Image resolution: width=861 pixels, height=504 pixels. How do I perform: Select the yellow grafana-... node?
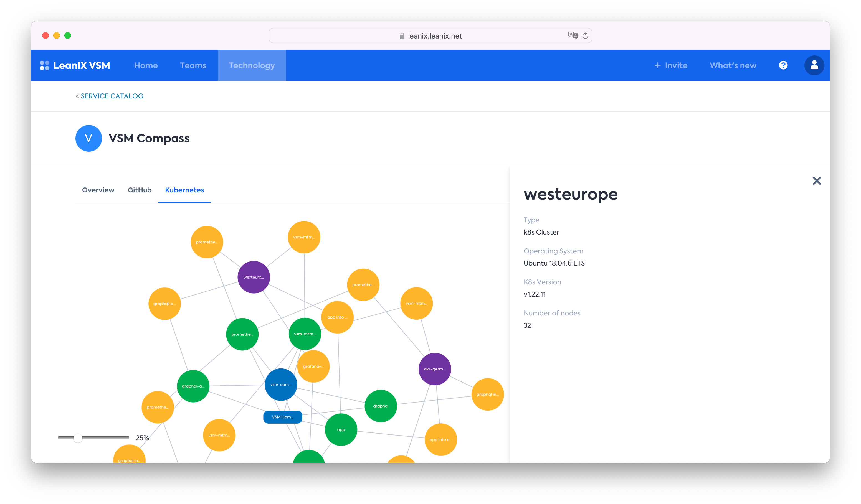[x=313, y=366]
